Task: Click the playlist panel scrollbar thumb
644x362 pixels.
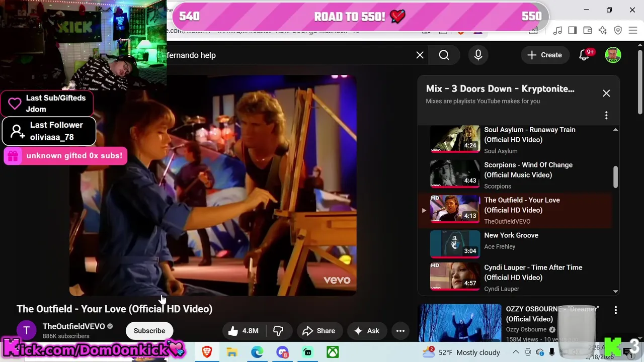Action: [615, 177]
